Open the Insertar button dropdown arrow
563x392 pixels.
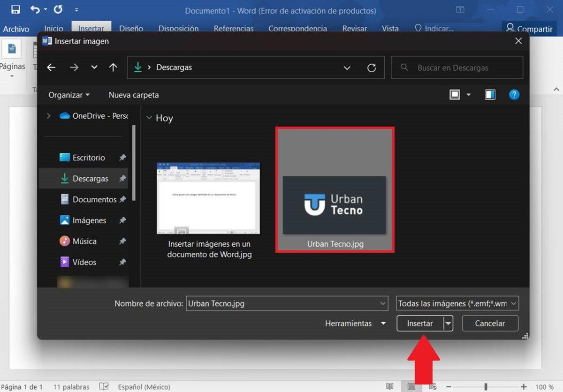(x=449, y=323)
